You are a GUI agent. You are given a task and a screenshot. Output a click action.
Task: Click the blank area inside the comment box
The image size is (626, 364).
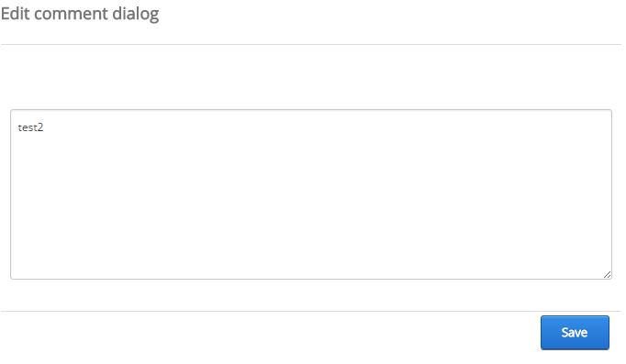(311, 199)
